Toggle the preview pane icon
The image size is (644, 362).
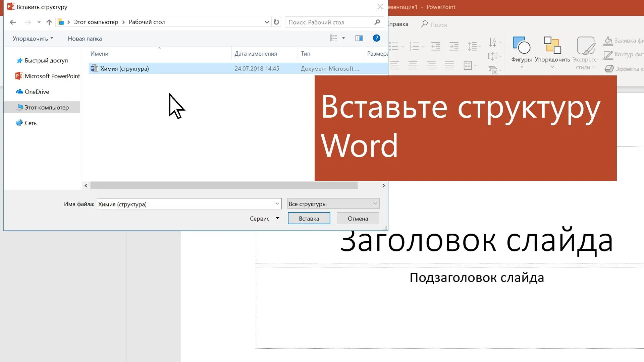[x=359, y=38]
